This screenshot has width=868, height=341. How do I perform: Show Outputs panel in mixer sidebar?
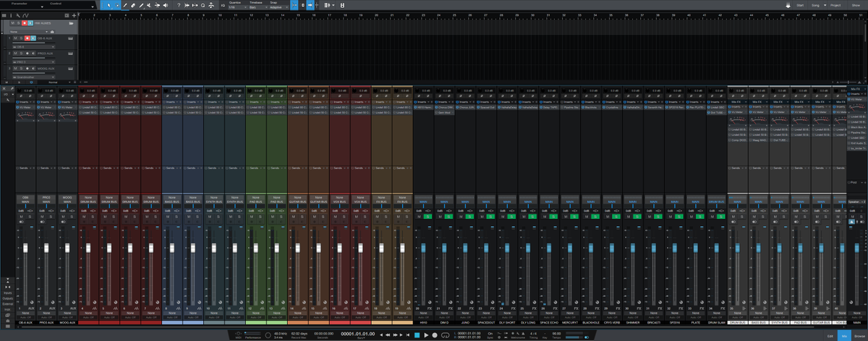pyautogui.click(x=7, y=298)
